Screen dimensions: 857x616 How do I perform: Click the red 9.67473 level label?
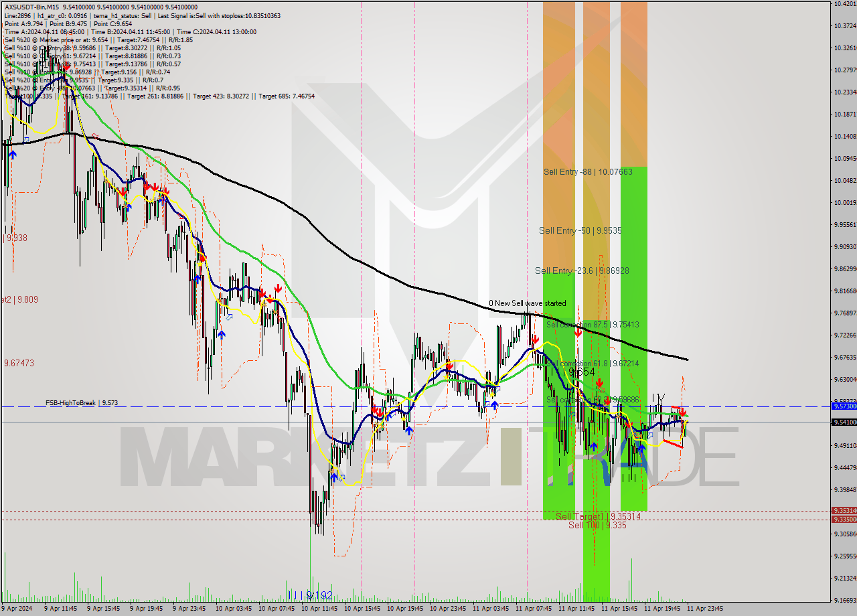(x=19, y=363)
